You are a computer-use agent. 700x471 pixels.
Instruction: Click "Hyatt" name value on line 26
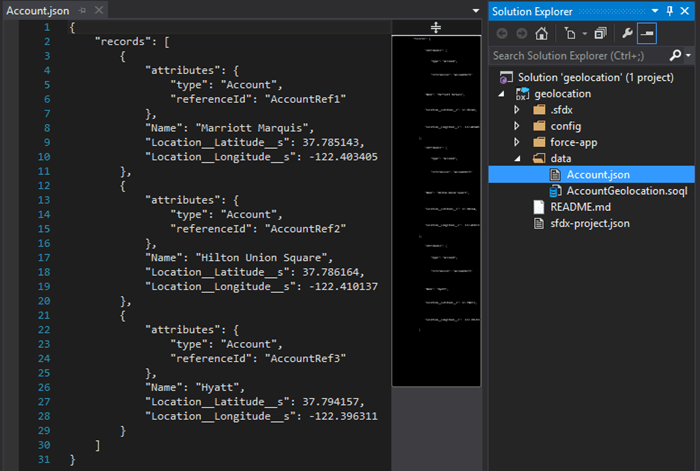point(217,388)
